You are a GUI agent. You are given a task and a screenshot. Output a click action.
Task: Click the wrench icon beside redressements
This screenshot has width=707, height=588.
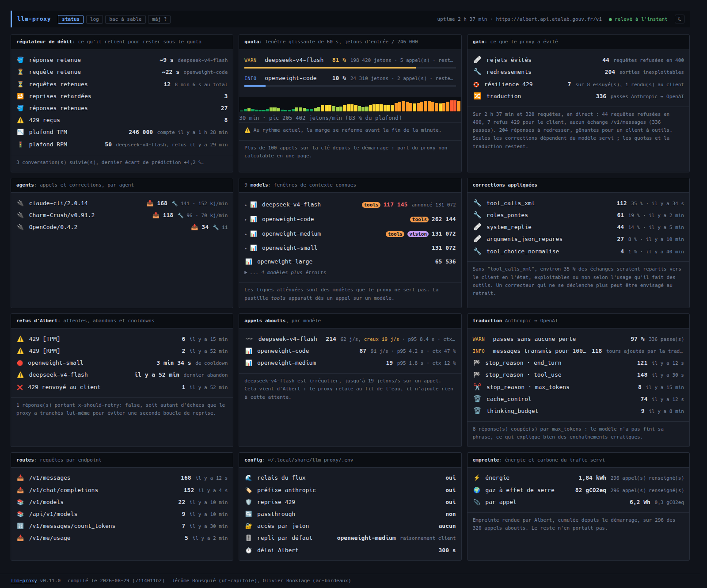(477, 72)
